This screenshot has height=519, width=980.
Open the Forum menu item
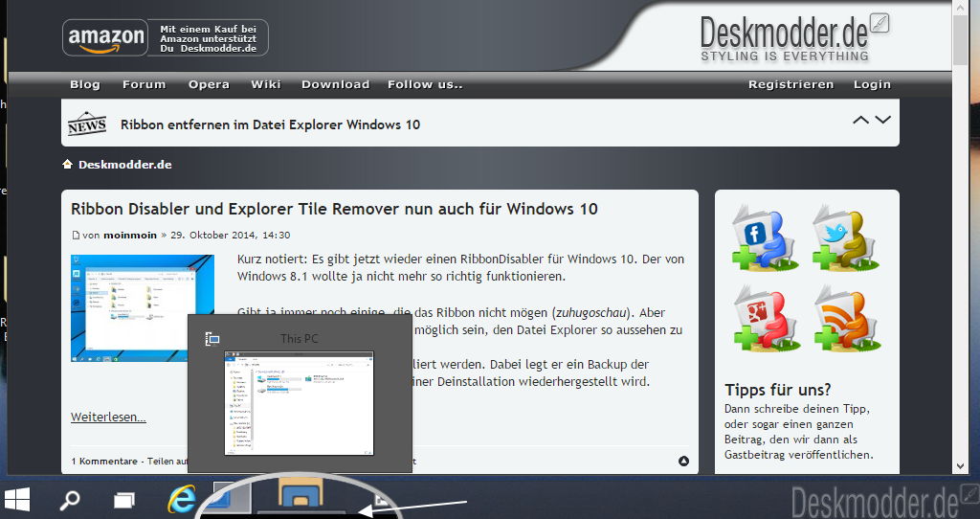[x=145, y=84]
